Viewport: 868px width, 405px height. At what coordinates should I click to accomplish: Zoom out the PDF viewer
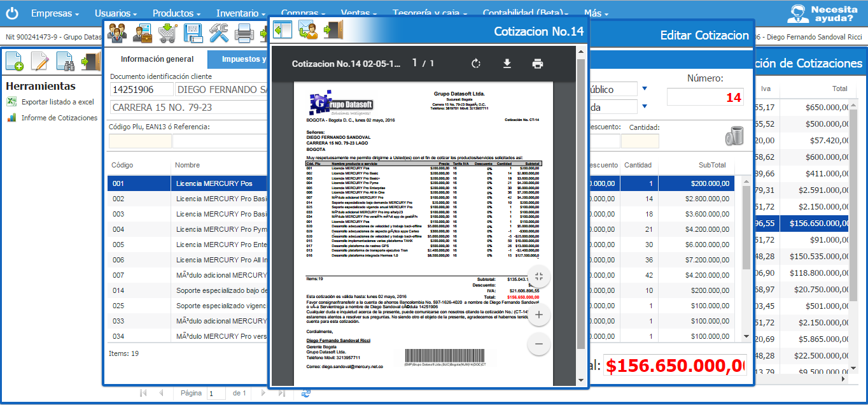click(x=539, y=344)
